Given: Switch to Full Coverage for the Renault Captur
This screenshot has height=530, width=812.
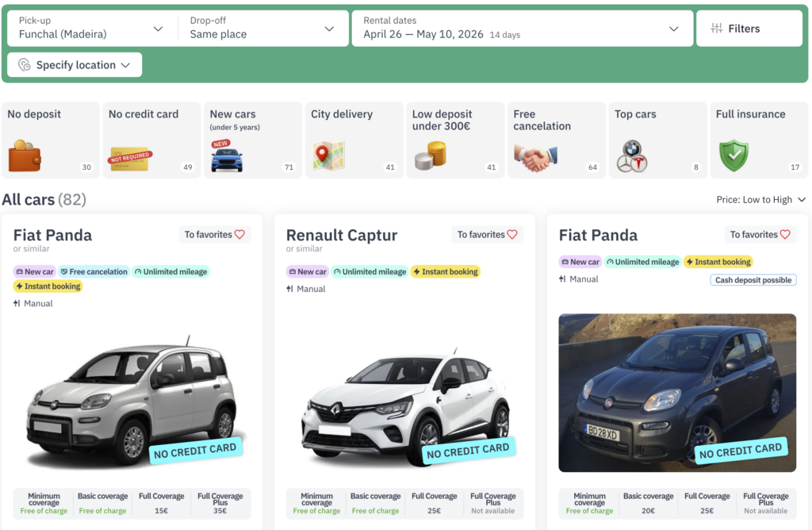Looking at the screenshot, I should pos(434,502).
